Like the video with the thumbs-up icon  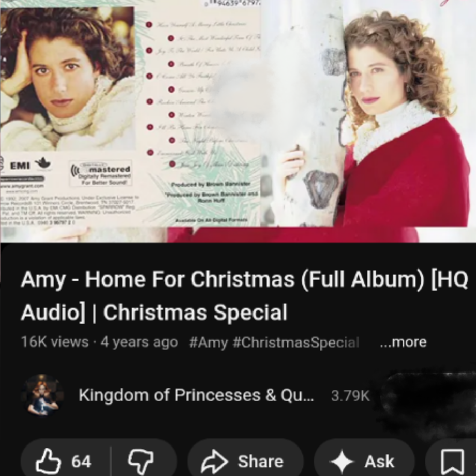pyautogui.click(x=48, y=462)
